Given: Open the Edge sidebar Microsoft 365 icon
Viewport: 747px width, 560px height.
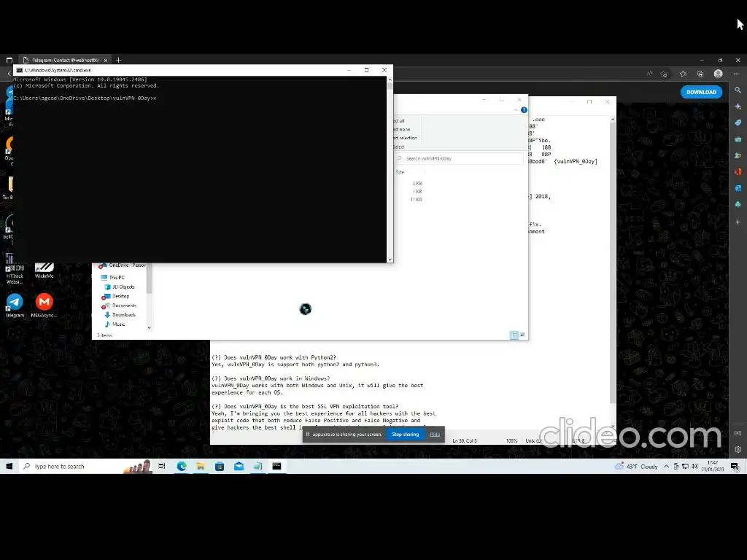Looking at the screenshot, I should click(738, 171).
